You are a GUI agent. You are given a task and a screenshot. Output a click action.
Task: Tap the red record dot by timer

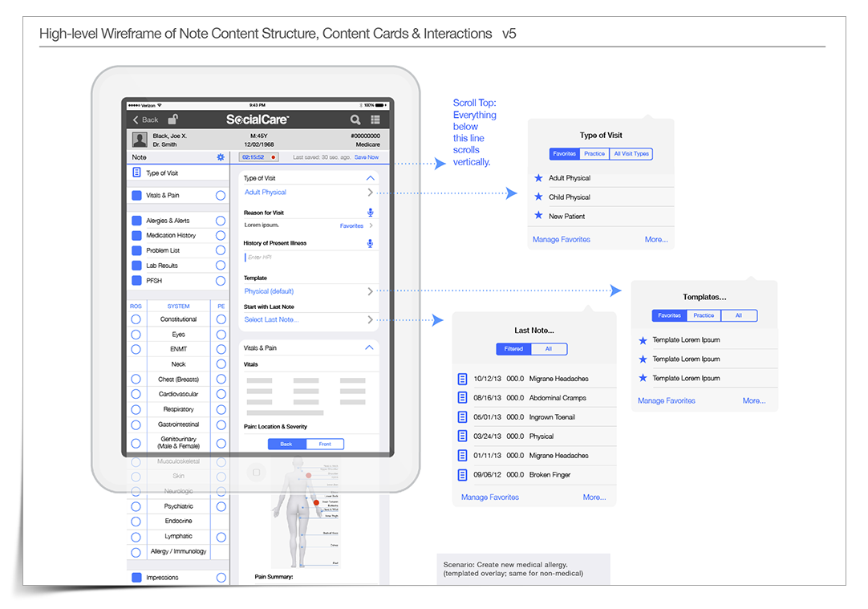click(274, 157)
